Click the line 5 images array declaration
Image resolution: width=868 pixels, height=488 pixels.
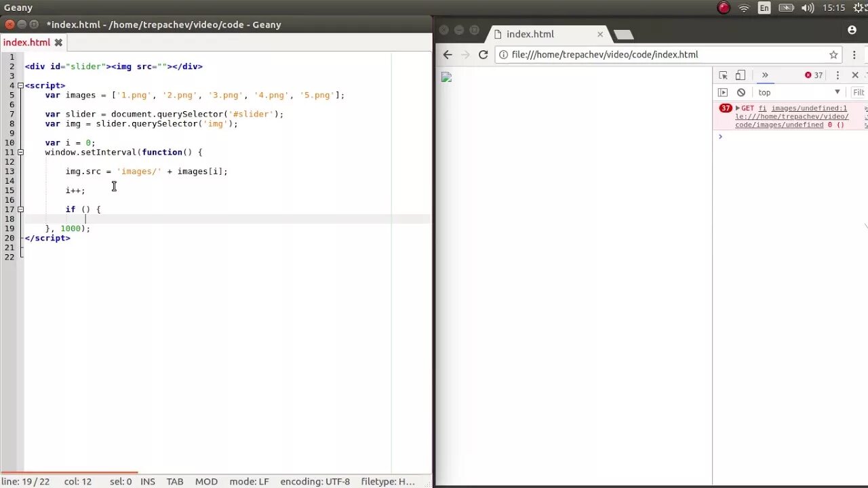click(195, 95)
